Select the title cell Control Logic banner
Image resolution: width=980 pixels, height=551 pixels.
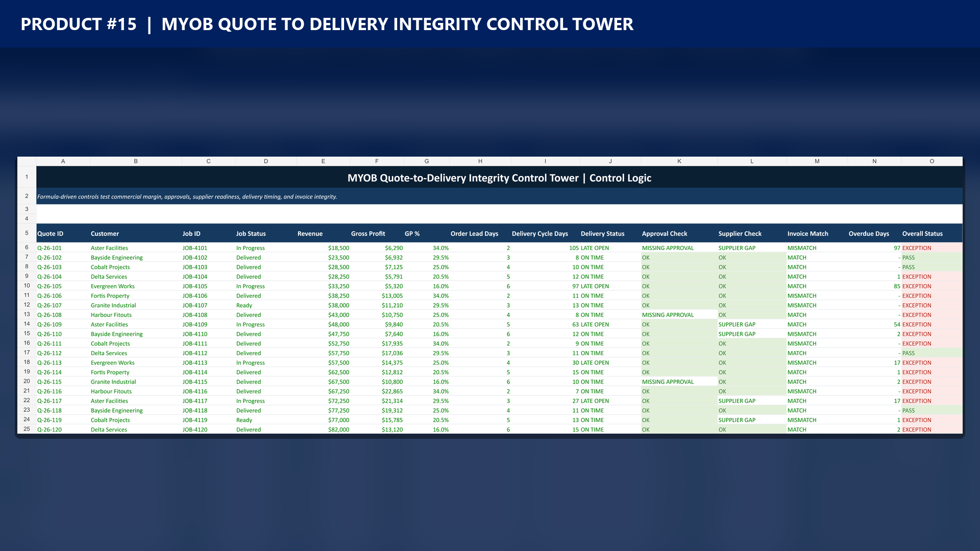[x=499, y=178]
